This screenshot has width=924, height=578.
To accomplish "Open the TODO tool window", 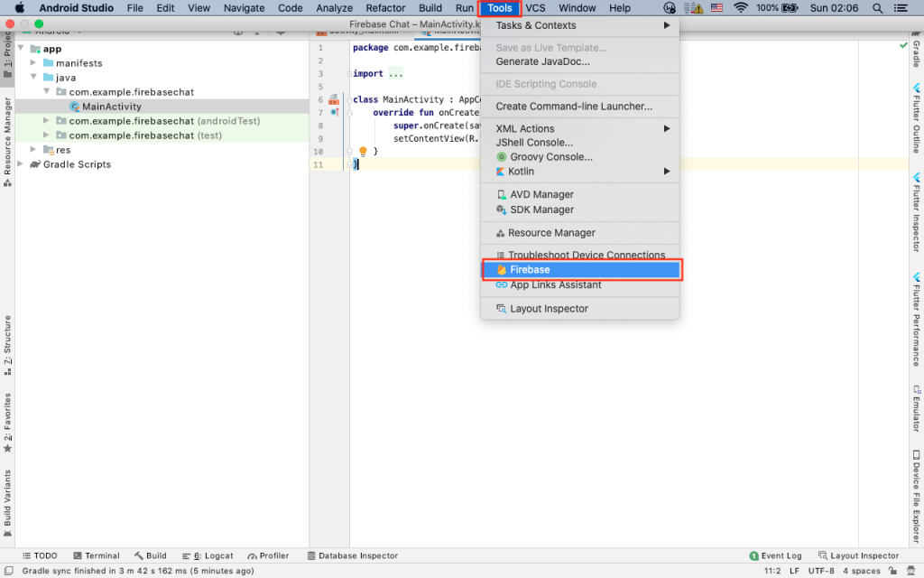I will click(x=40, y=555).
